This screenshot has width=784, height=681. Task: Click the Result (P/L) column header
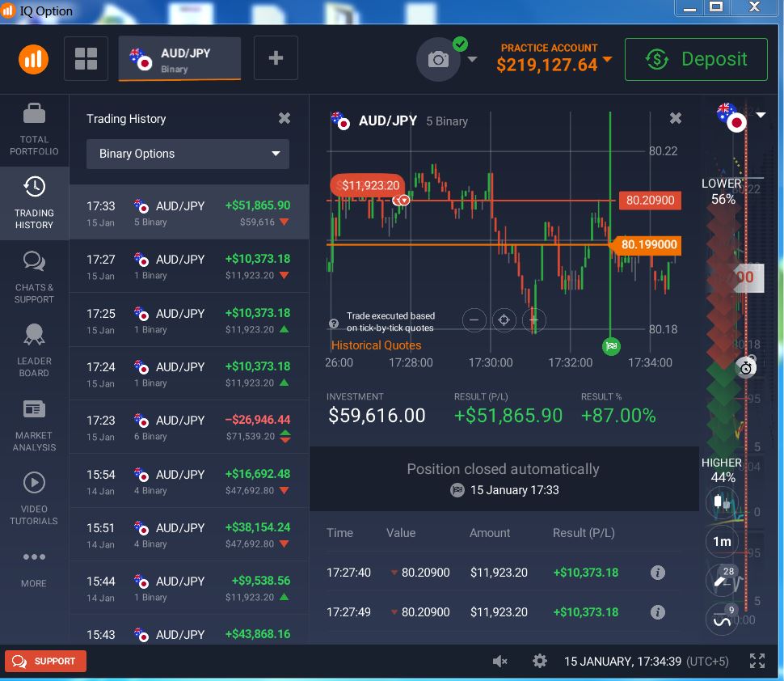584,533
